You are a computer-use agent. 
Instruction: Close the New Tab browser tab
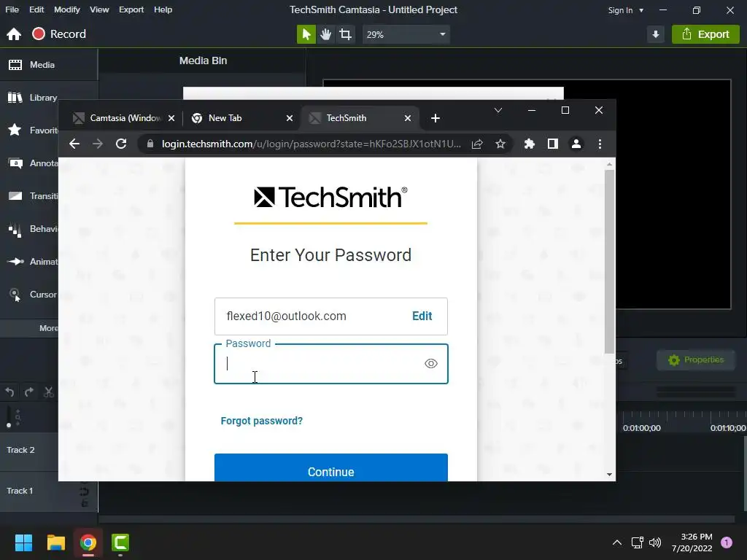[289, 118]
